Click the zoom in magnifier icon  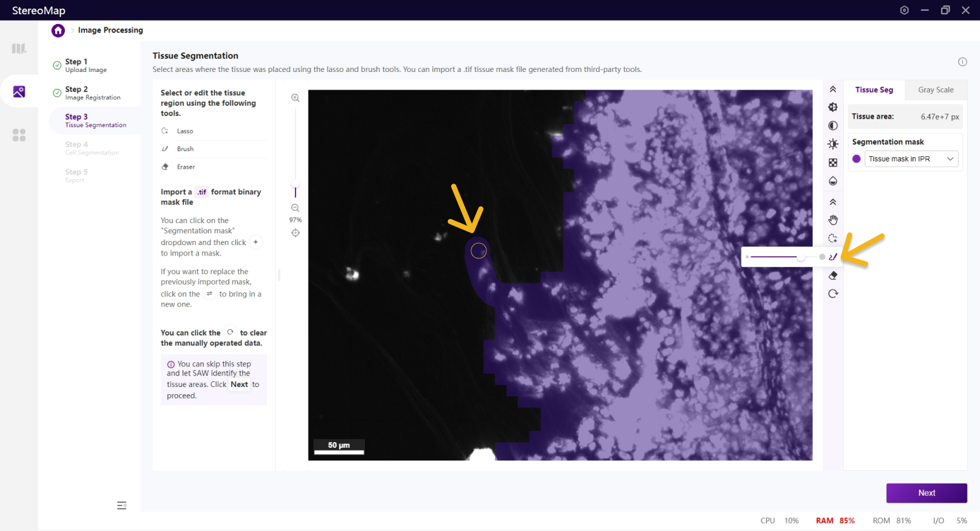coord(296,98)
